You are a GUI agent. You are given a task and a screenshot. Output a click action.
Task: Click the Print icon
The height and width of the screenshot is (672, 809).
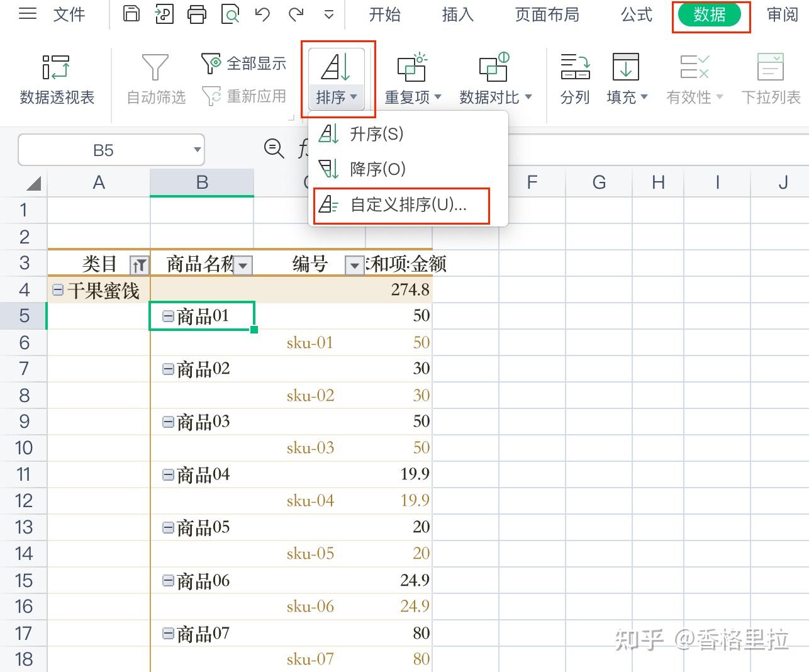[198, 14]
